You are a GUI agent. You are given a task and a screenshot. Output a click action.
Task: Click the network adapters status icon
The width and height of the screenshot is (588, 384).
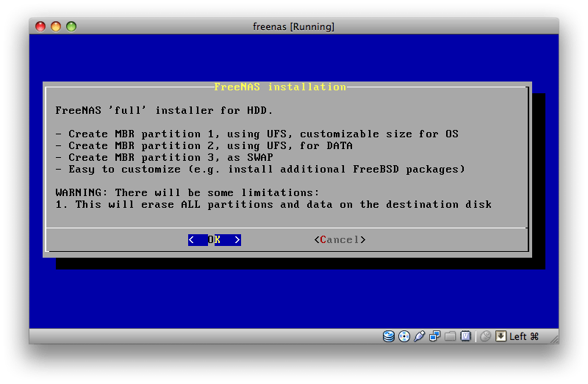pos(434,336)
